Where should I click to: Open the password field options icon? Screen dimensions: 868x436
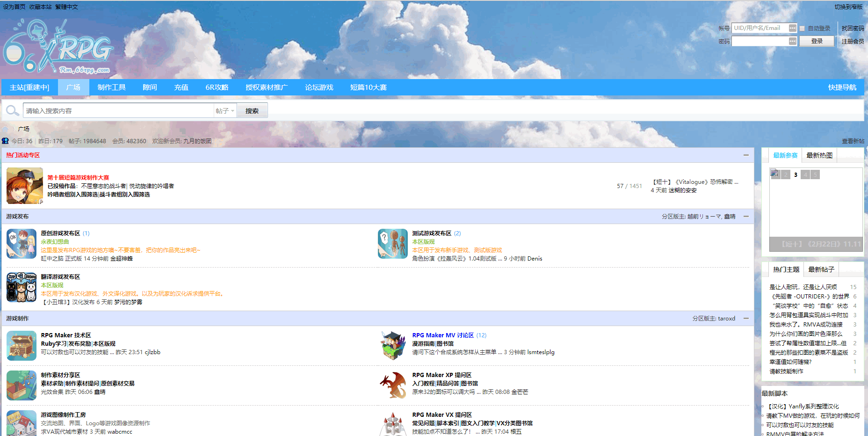(x=792, y=41)
